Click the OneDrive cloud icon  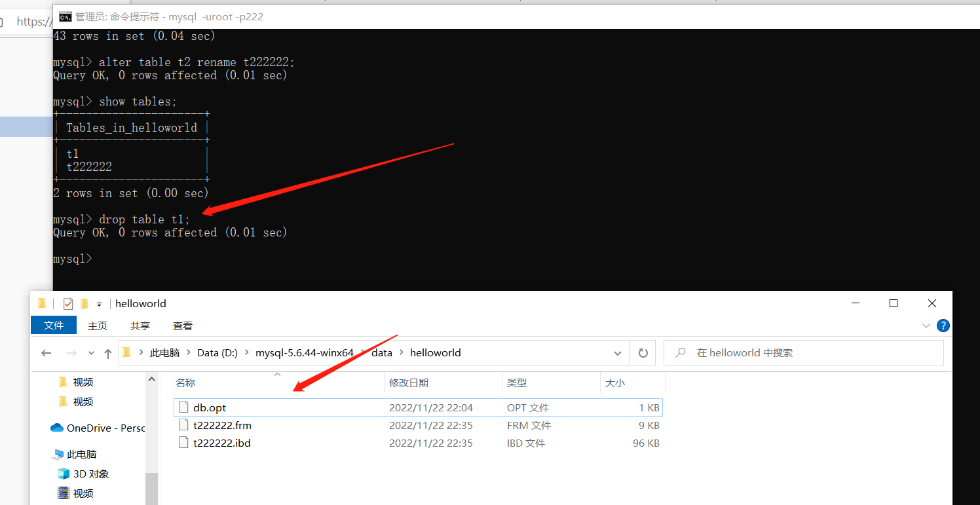[56, 428]
